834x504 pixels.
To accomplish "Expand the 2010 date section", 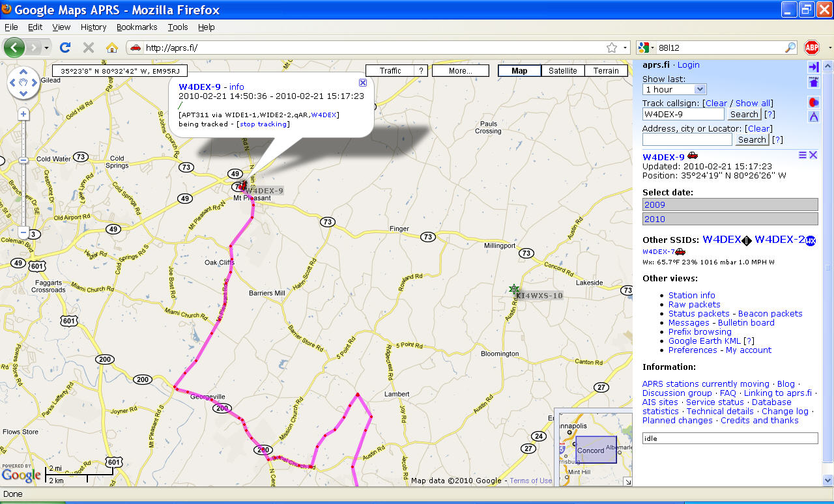I will 730,219.
